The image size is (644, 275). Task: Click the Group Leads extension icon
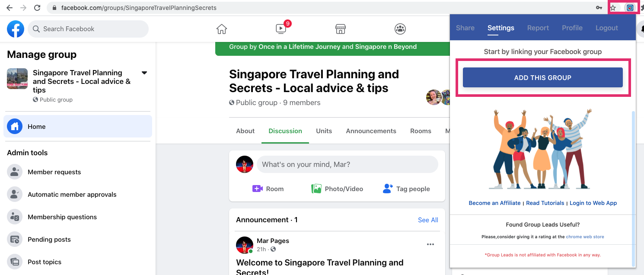point(631,8)
